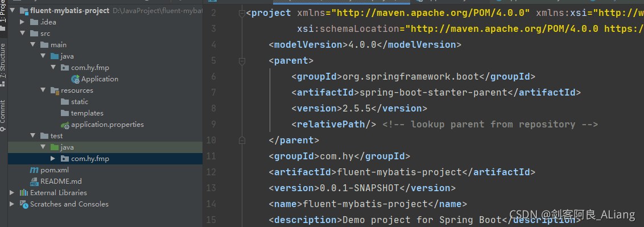Click the resources folder icon
This screenshot has width=644, height=227.
click(x=55, y=90)
